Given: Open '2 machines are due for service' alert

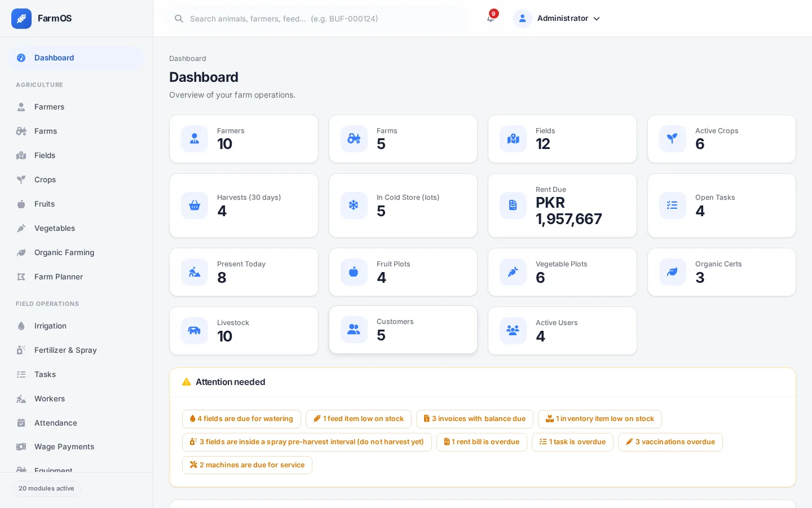Looking at the screenshot, I should click(x=247, y=465).
